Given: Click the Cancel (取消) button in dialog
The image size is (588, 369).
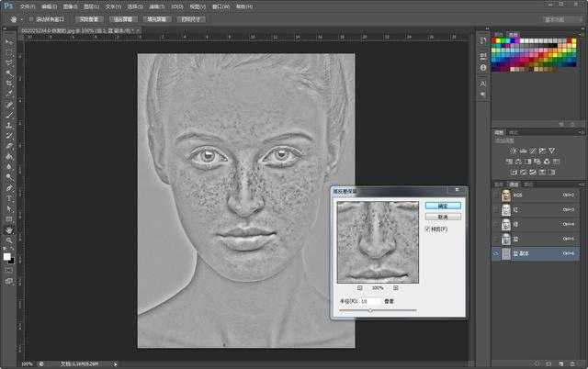Looking at the screenshot, I should [x=443, y=217].
